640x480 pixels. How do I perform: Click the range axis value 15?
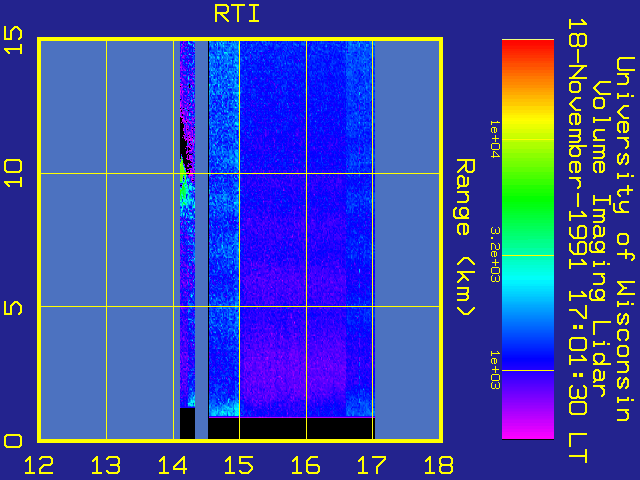pyautogui.click(x=13, y=40)
